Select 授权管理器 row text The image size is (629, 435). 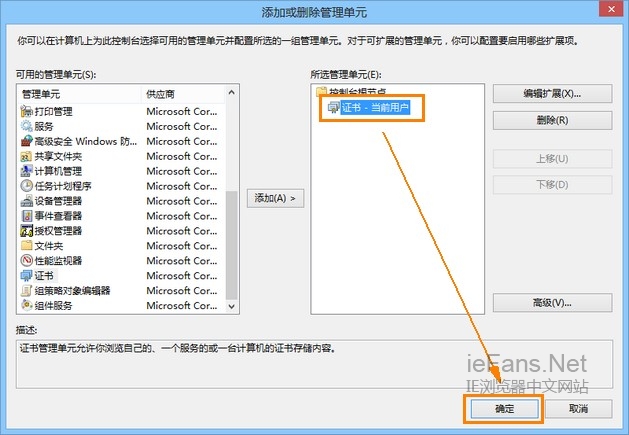pyautogui.click(x=58, y=231)
